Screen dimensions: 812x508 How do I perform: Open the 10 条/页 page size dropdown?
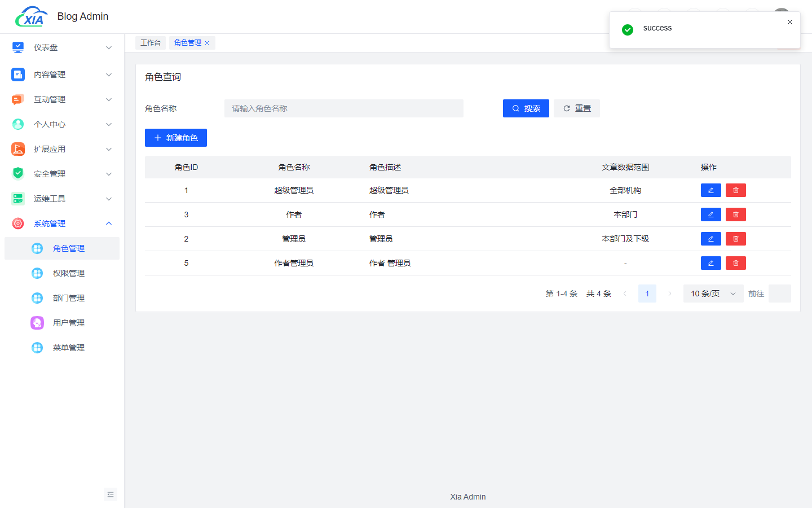[x=713, y=294]
